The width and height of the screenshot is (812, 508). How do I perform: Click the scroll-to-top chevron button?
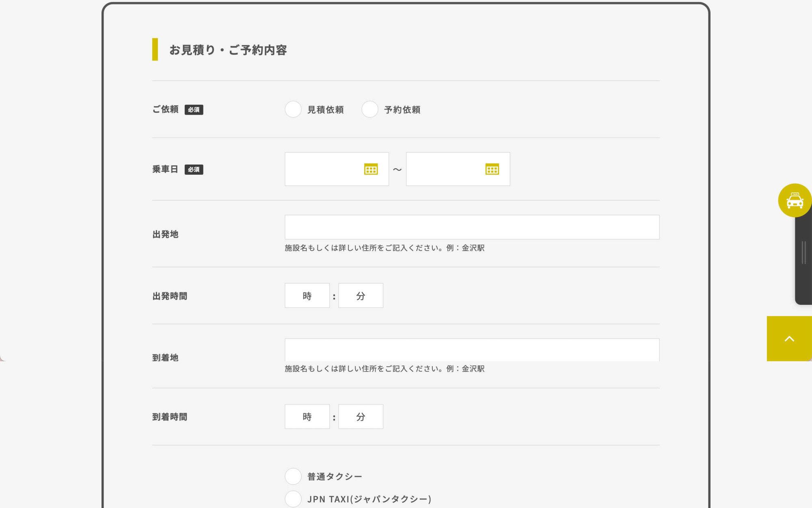pos(788,338)
